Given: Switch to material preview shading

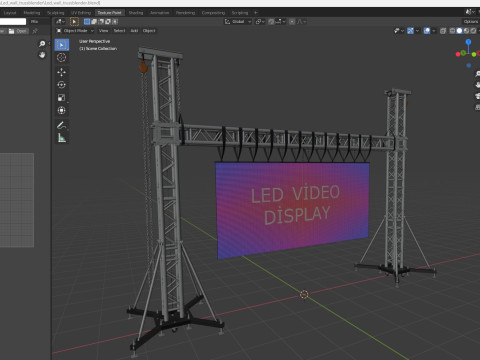Looking at the screenshot, I should point(466,31).
